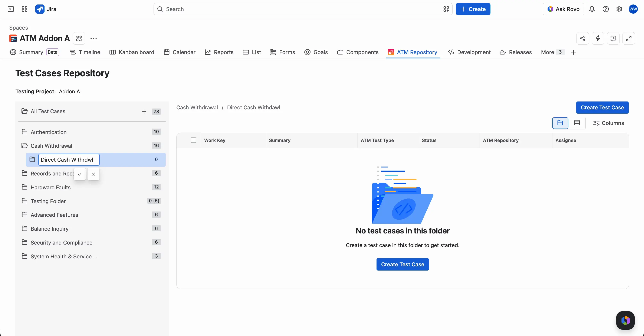Click the share icon button

pyautogui.click(x=583, y=38)
